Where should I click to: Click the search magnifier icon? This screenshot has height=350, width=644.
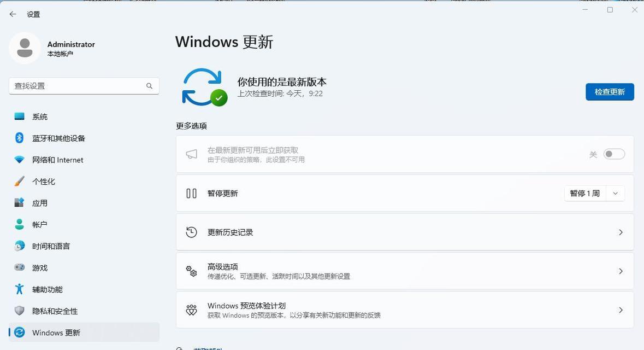149,86
